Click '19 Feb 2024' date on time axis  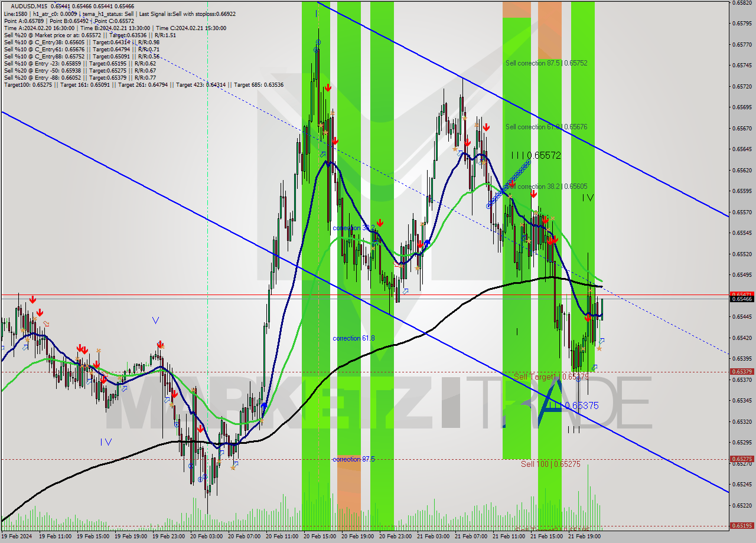(x=16, y=537)
